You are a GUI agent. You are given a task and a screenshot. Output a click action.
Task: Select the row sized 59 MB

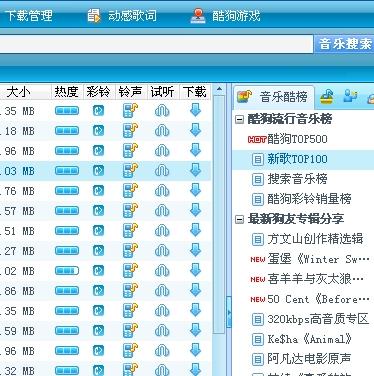[x=105, y=331]
